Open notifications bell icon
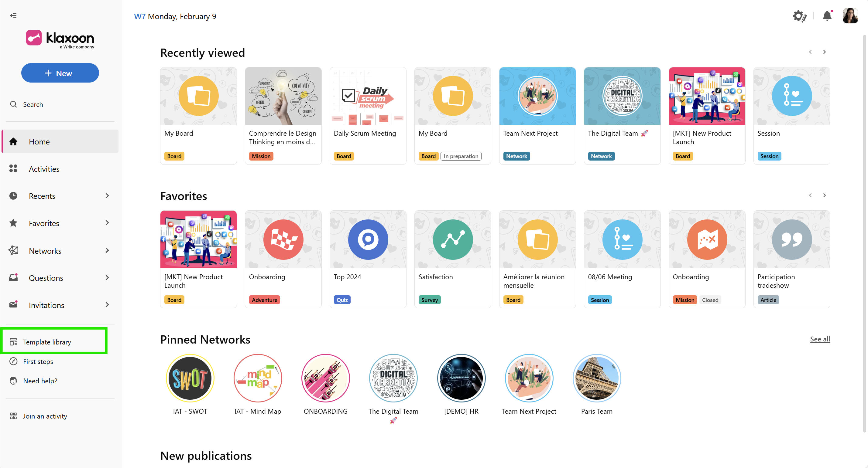This screenshot has height=468, width=868. pyautogui.click(x=827, y=16)
